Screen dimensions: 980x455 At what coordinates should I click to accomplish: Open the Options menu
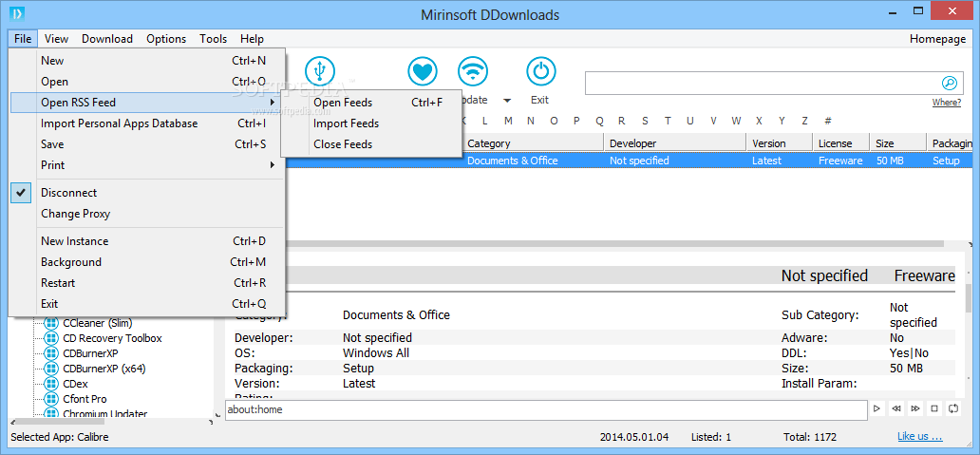pyautogui.click(x=166, y=39)
